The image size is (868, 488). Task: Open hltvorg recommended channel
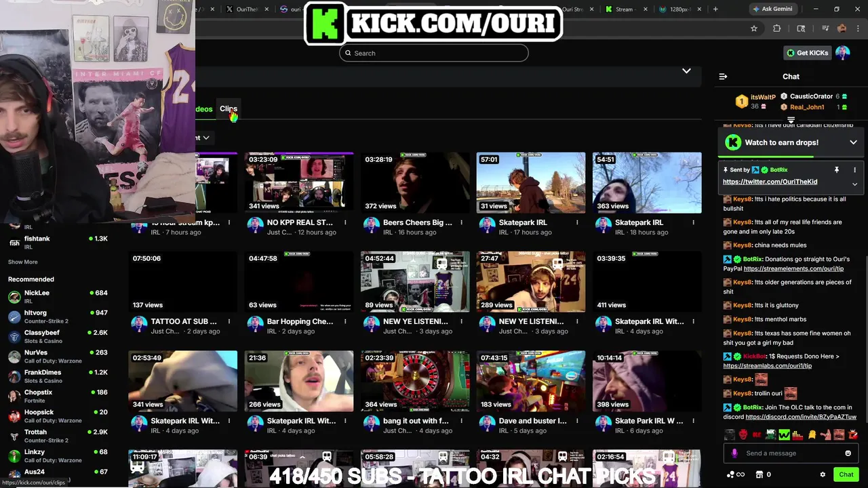coord(58,317)
